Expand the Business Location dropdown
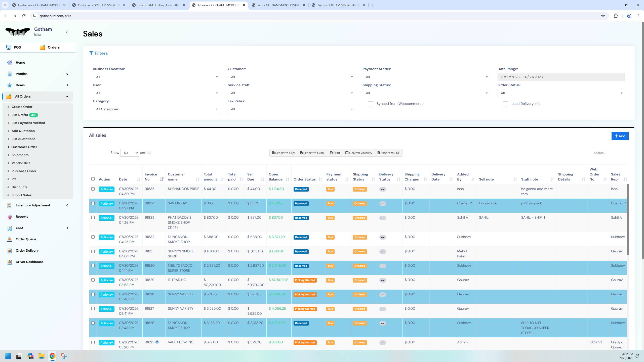The width and height of the screenshot is (644, 362). [x=156, y=77]
